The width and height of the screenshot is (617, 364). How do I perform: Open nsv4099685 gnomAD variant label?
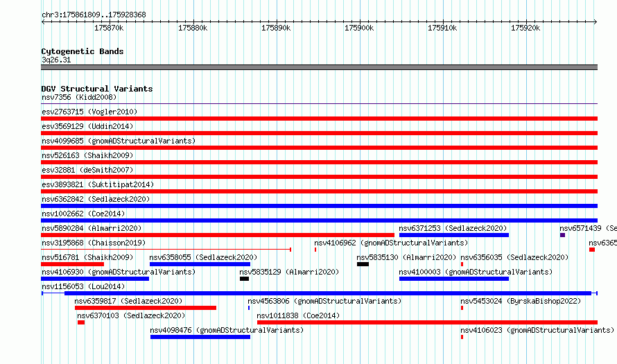click(x=119, y=141)
